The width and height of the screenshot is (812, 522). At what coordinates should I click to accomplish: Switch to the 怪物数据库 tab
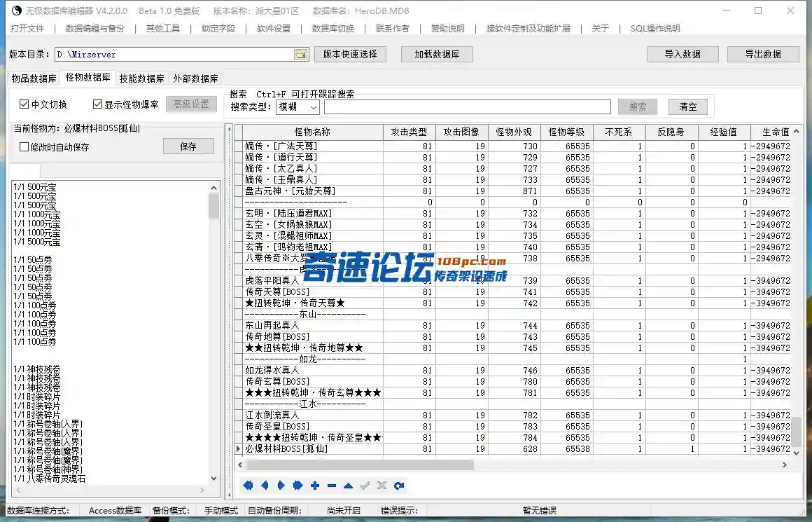(x=87, y=77)
